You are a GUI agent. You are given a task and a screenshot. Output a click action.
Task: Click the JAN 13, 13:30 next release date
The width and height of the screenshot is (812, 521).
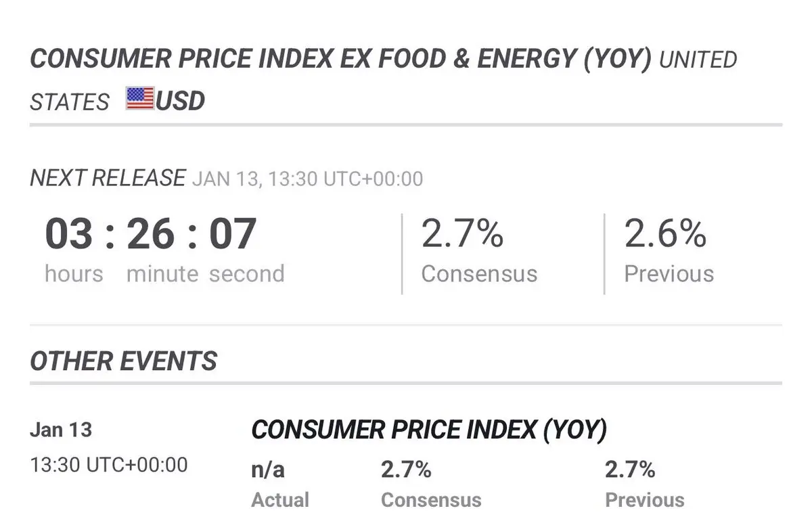pyautogui.click(x=307, y=179)
